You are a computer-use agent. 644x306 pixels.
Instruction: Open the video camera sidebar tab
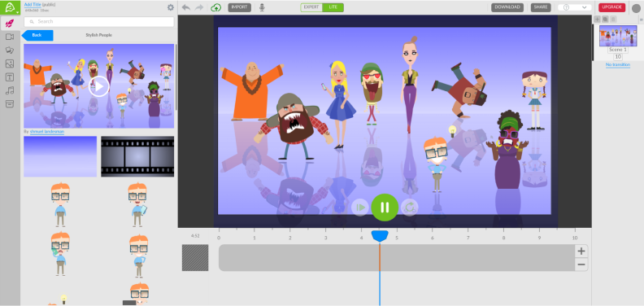(10, 37)
